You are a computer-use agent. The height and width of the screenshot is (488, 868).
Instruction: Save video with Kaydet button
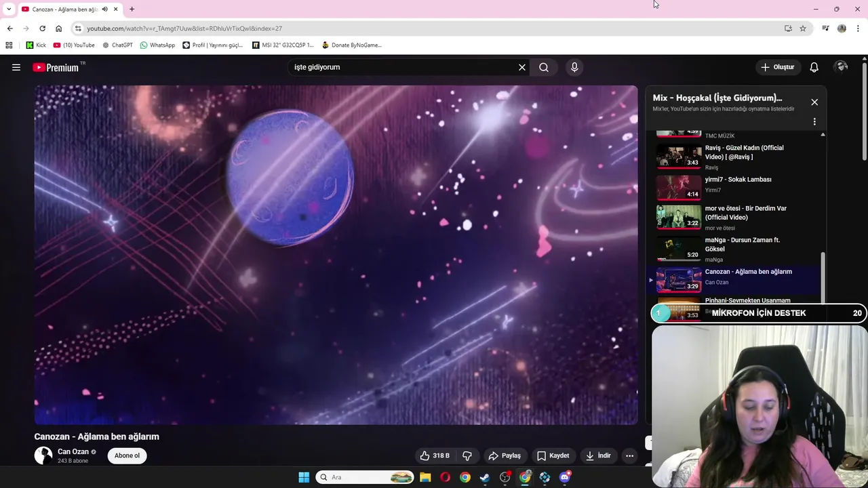point(553,455)
